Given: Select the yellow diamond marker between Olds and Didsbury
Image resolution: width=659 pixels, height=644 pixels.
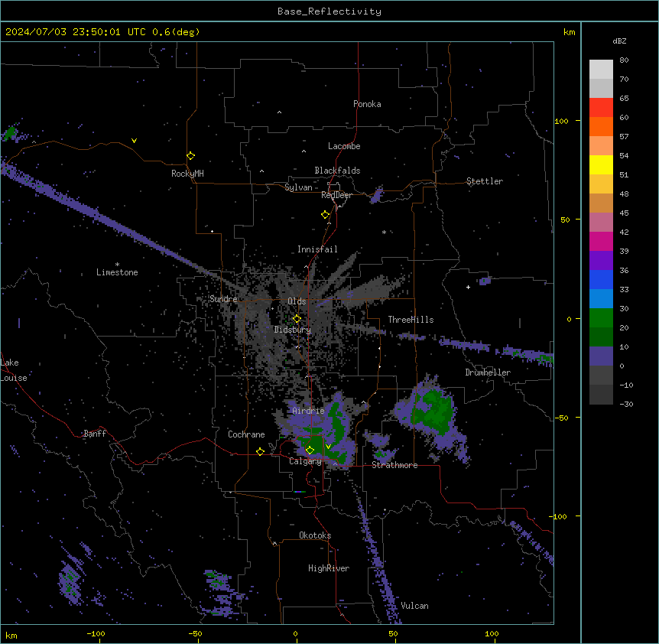Looking at the screenshot, I should click(297, 319).
